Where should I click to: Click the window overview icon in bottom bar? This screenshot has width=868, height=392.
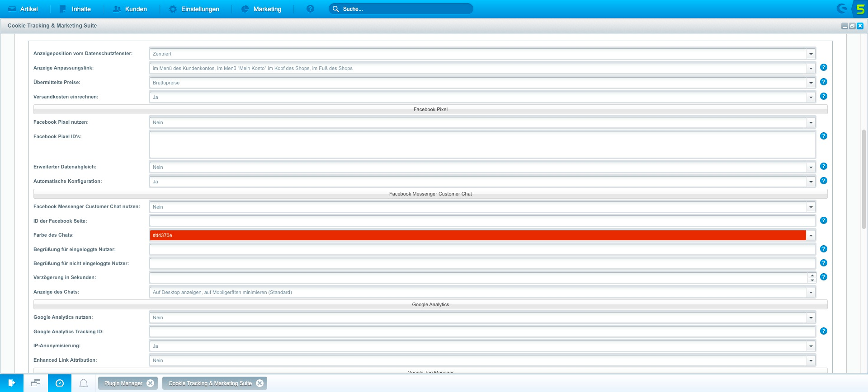pyautogui.click(x=36, y=383)
